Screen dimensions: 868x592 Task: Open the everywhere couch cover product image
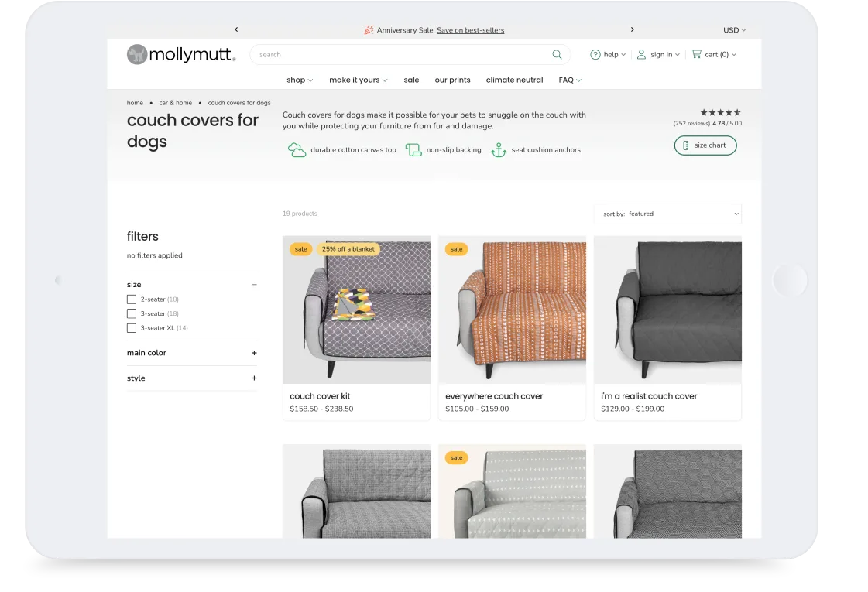(x=512, y=310)
